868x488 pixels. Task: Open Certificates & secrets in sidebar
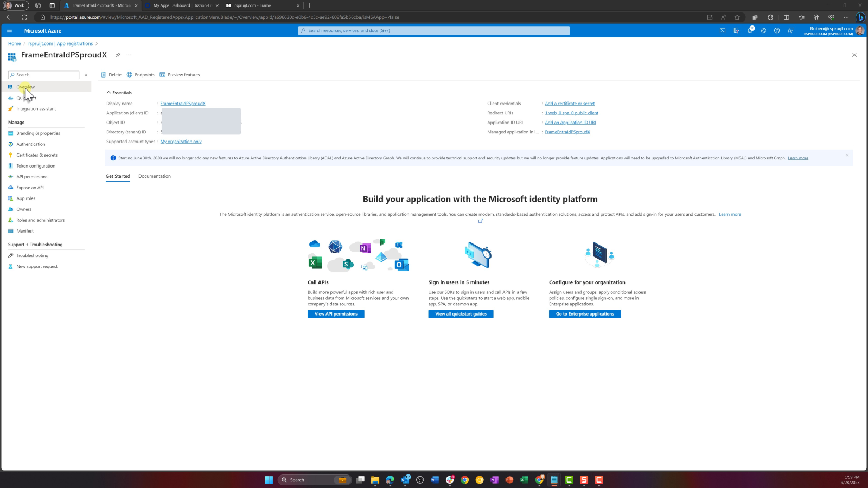pyautogui.click(x=37, y=155)
